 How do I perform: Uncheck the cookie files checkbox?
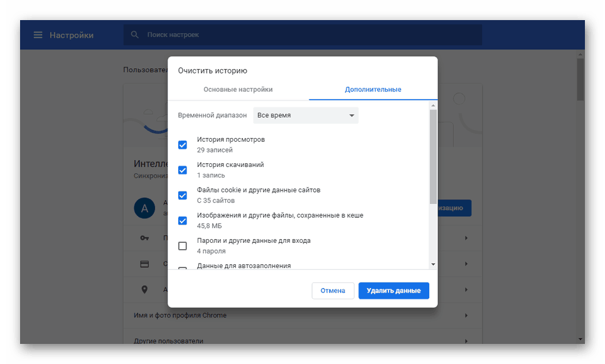click(183, 195)
